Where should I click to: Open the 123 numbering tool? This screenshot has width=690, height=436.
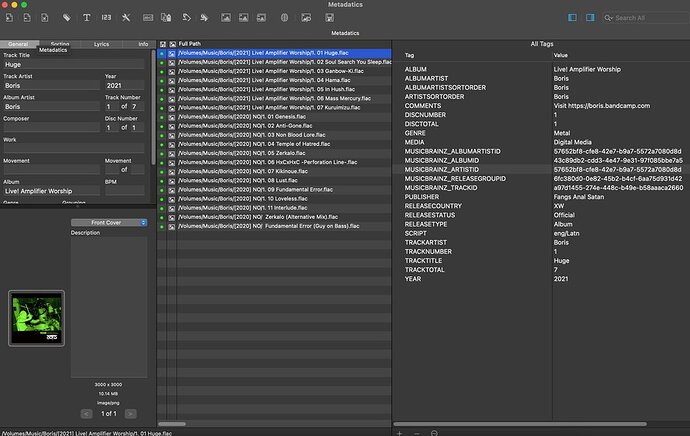coord(106,18)
